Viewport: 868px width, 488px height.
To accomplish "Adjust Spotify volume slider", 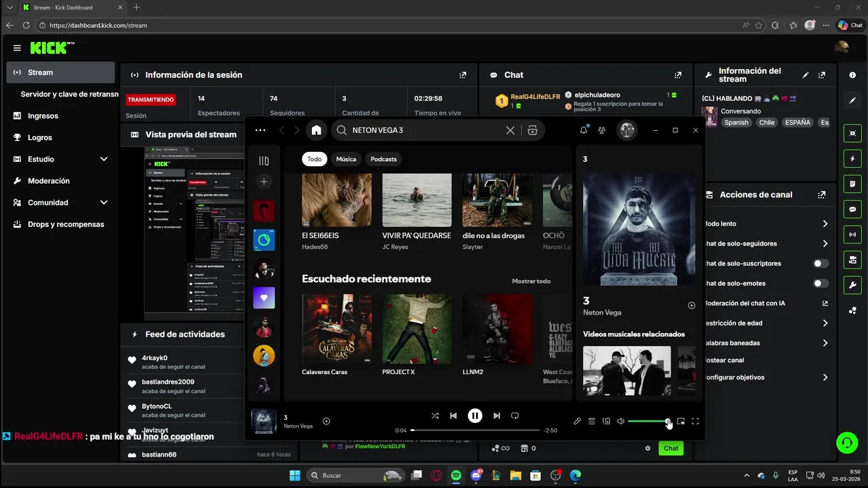I will click(x=648, y=422).
